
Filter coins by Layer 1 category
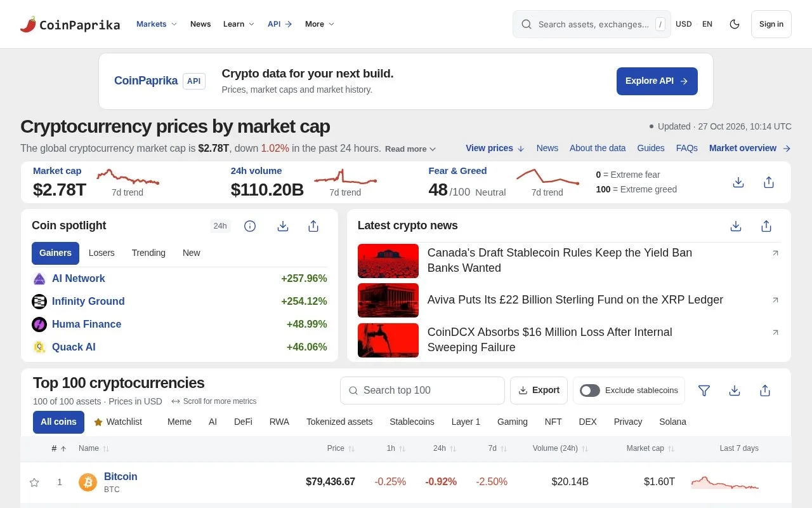point(466,422)
